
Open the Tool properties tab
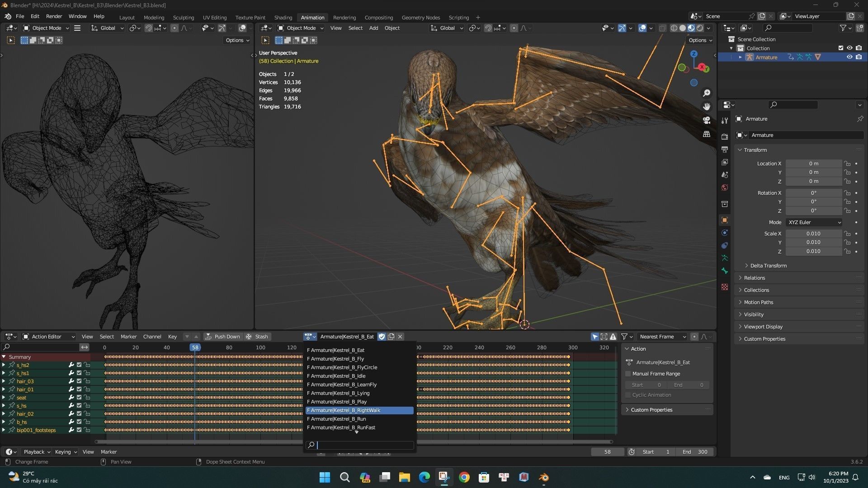(x=725, y=120)
